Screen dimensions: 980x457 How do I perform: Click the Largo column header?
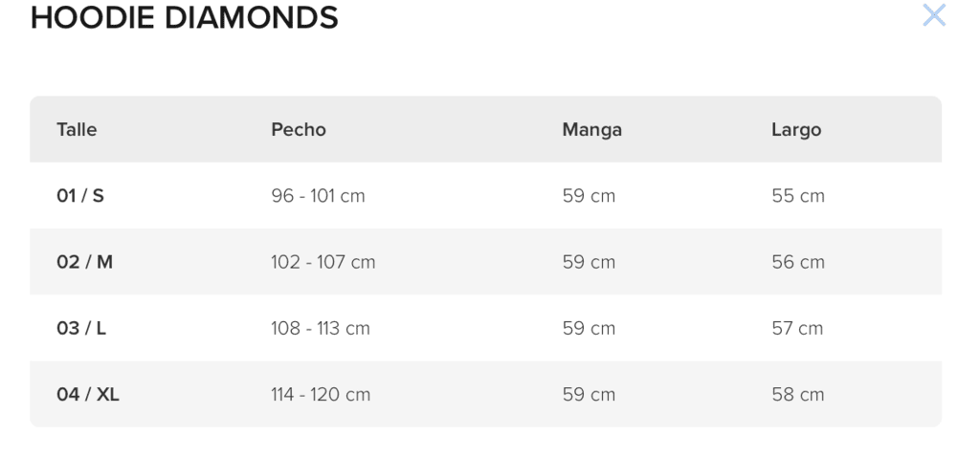click(795, 130)
